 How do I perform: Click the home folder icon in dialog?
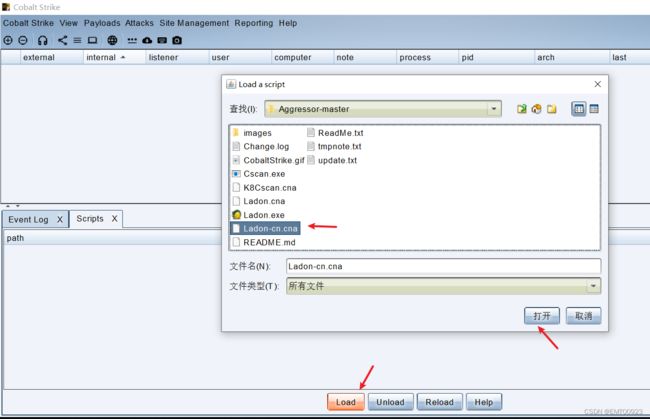536,109
